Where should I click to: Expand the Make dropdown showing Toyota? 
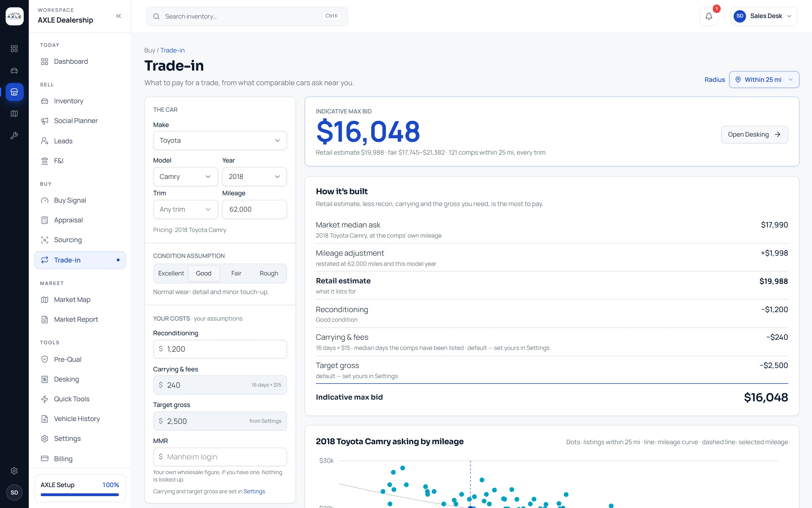tap(220, 141)
